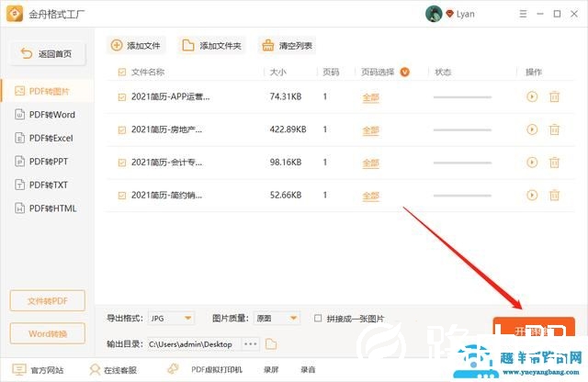588x382 pixels.
Task: Click progress bar of 2021简历-房地产 row
Action: click(x=462, y=129)
